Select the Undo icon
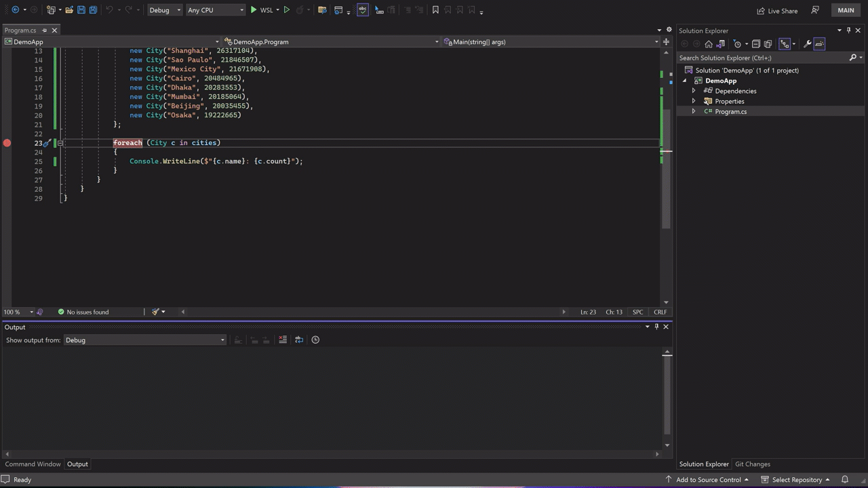This screenshot has width=868, height=488. point(109,9)
